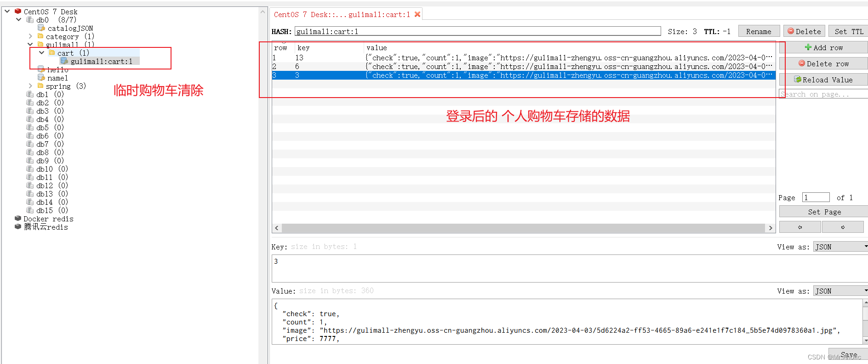Click the Docker redis server icon
868x364 pixels.
(18, 219)
